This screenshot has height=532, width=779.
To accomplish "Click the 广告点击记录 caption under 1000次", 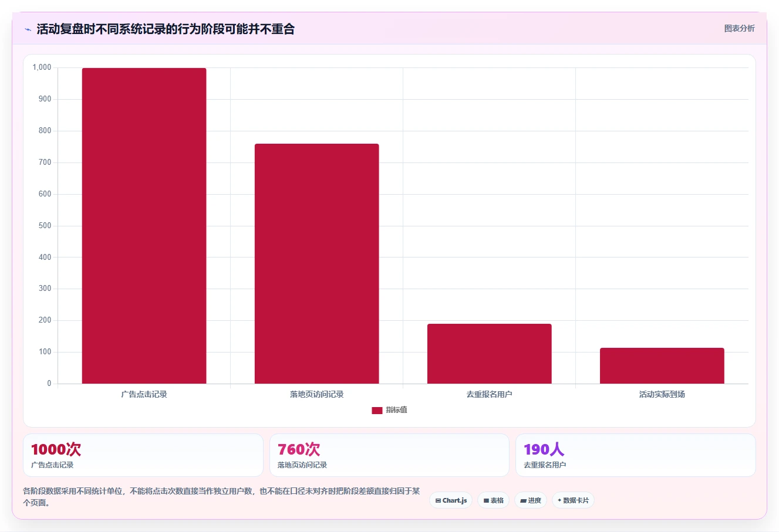I will pos(52,465).
